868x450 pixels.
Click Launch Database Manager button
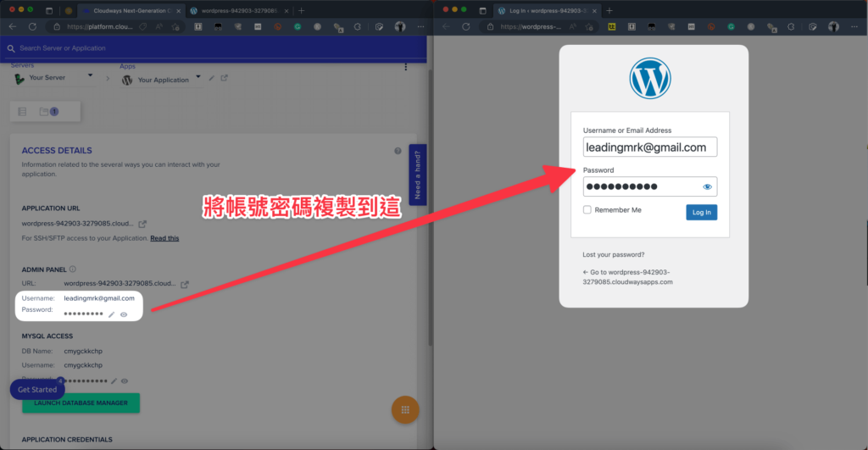pyautogui.click(x=81, y=403)
